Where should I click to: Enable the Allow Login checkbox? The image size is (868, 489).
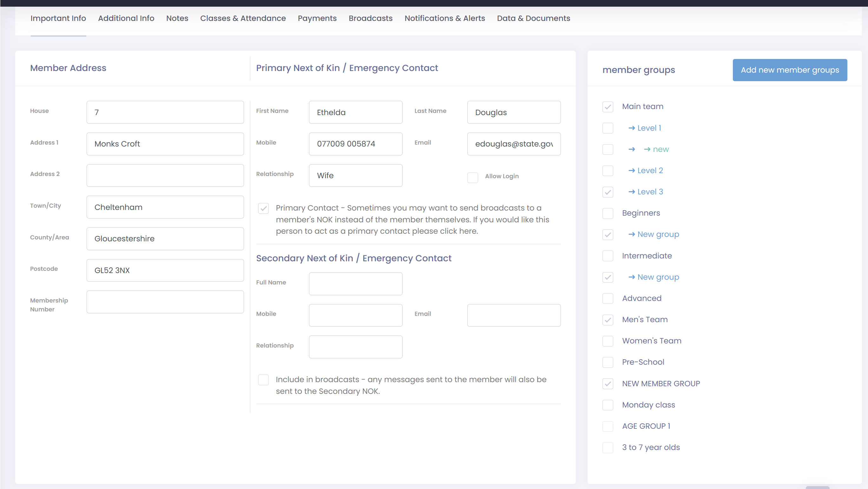pos(472,177)
